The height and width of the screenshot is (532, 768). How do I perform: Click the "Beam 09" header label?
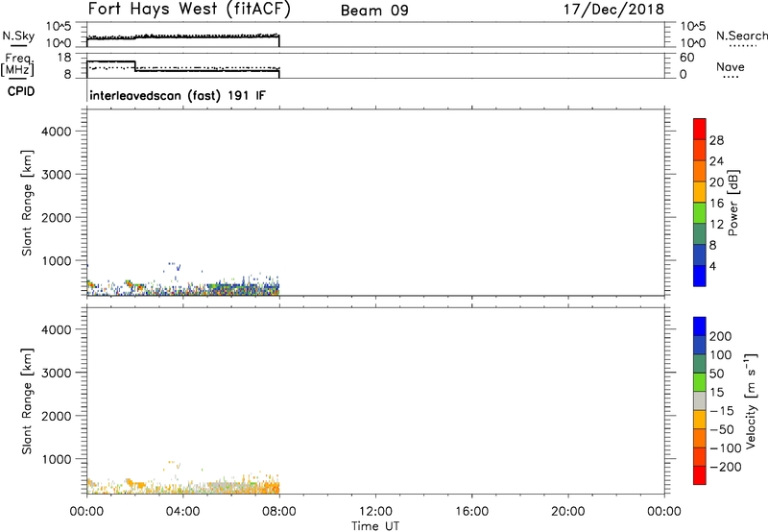click(x=374, y=12)
